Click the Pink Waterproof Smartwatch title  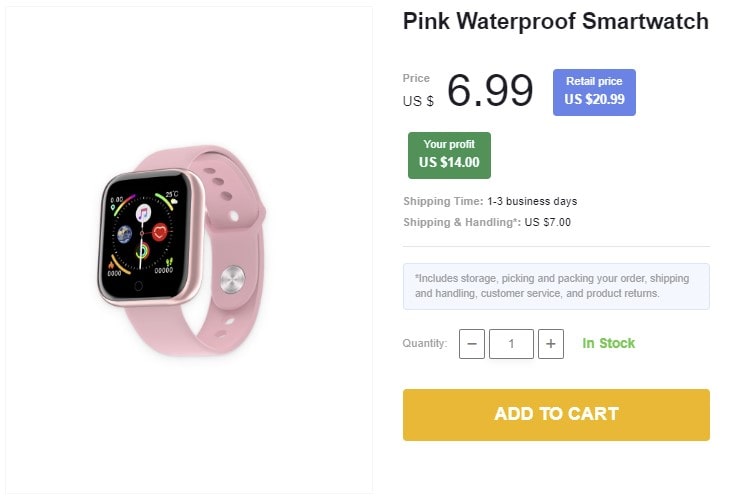pyautogui.click(x=555, y=22)
